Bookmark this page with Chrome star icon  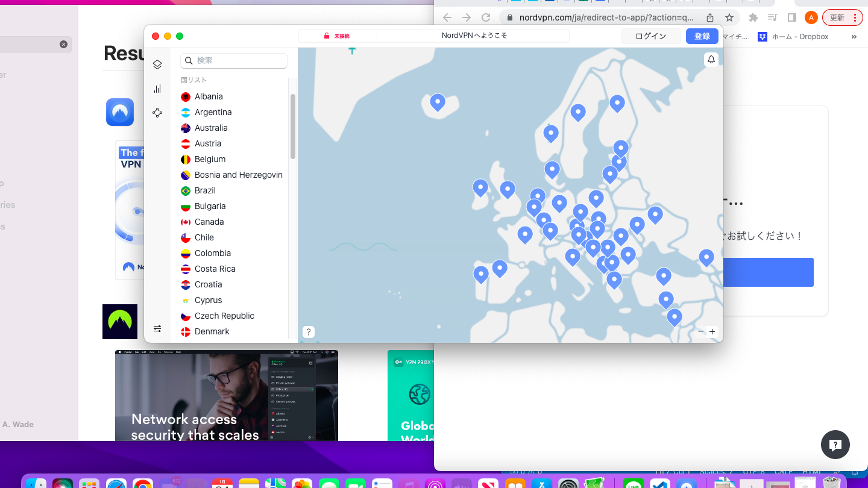[729, 17]
